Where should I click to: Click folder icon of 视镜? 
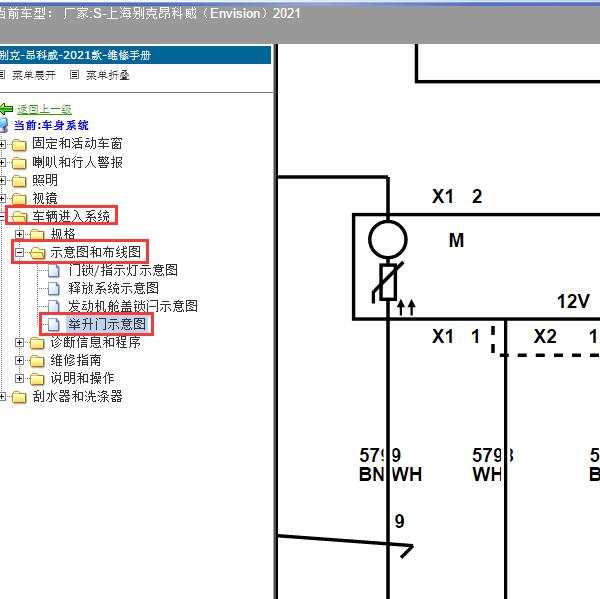coord(19,199)
